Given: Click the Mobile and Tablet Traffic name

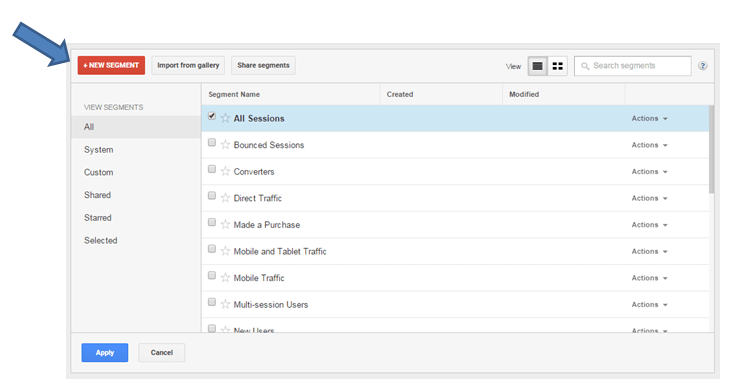Looking at the screenshot, I should click(280, 251).
